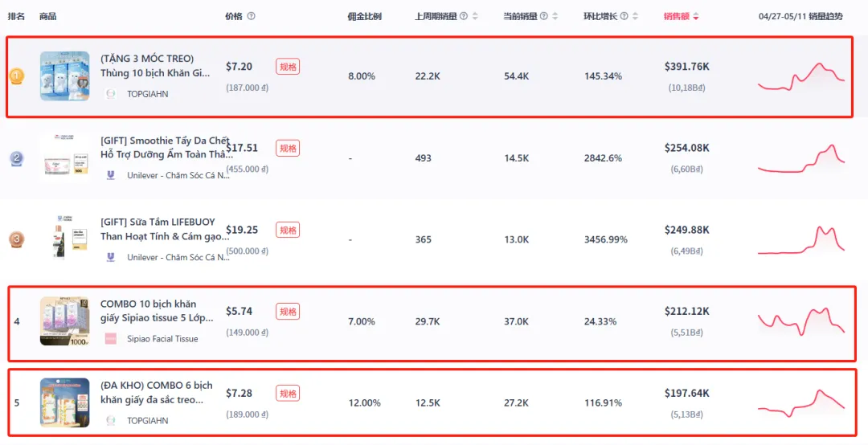Sort by 上周期销量 using its sort arrows
This screenshot has height=445, width=868.
(475, 16)
